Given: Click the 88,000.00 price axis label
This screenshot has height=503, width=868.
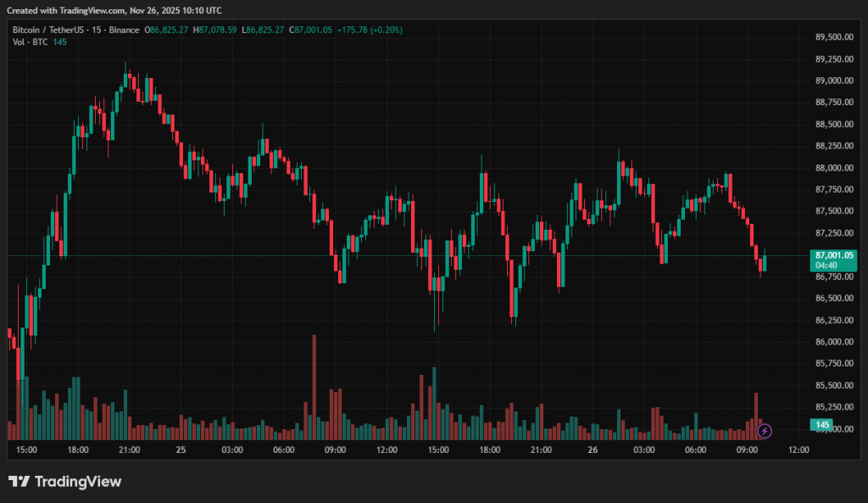Looking at the screenshot, I should coord(833,168).
